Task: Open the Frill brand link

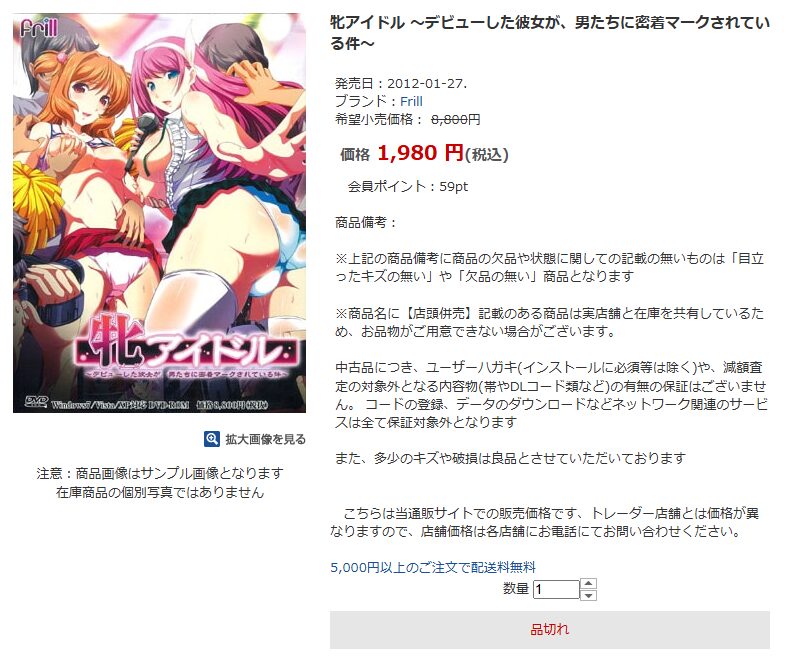Action: coord(411,102)
